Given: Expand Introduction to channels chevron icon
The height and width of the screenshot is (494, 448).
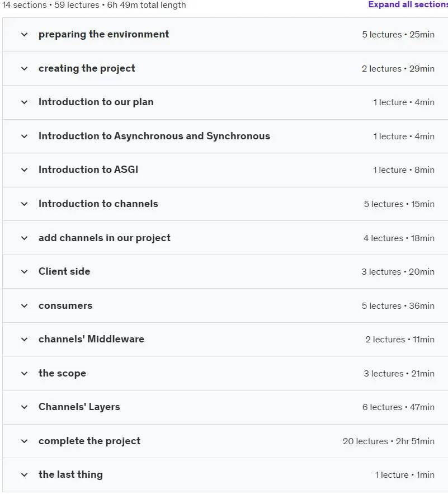Looking at the screenshot, I should [24, 204].
